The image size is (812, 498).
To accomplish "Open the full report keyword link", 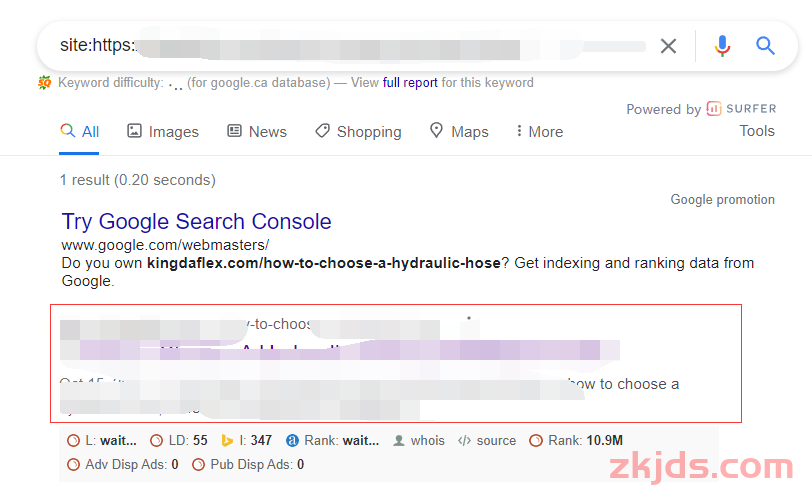I will coord(410,83).
